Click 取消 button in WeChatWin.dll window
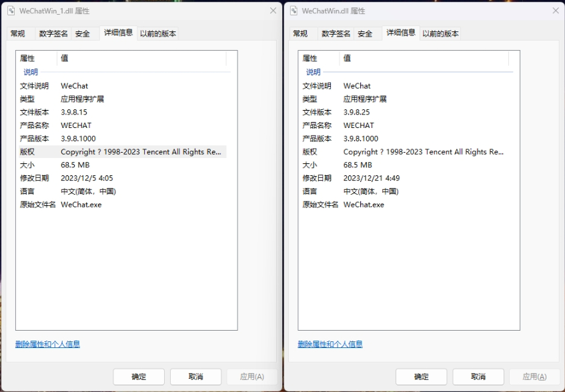Image resolution: width=565 pixels, height=392 pixels. [478, 377]
